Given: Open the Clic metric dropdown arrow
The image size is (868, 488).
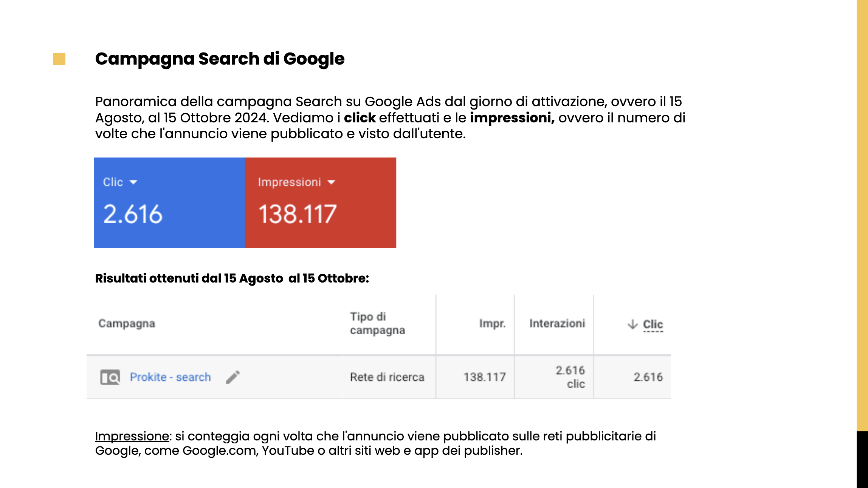Looking at the screenshot, I should tap(133, 182).
